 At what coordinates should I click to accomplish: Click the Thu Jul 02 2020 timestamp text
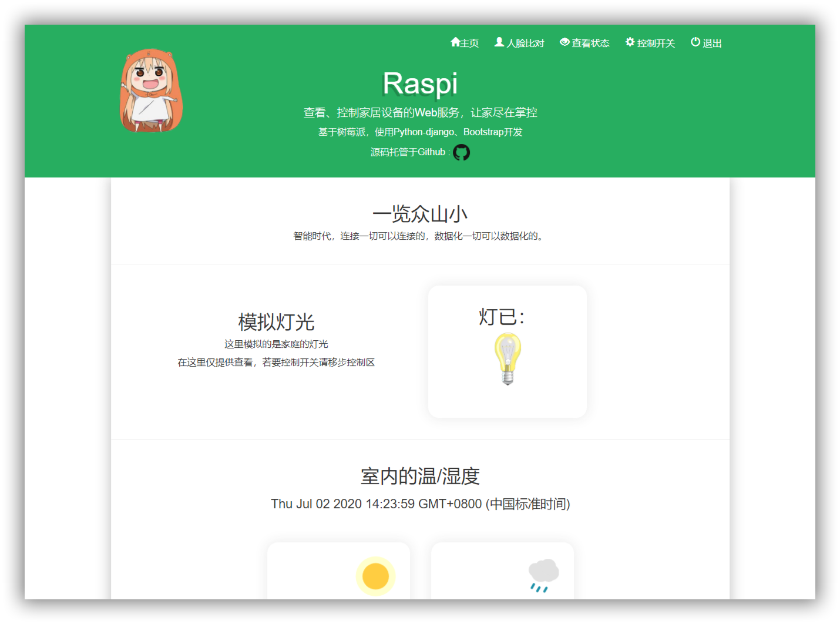[421, 504]
